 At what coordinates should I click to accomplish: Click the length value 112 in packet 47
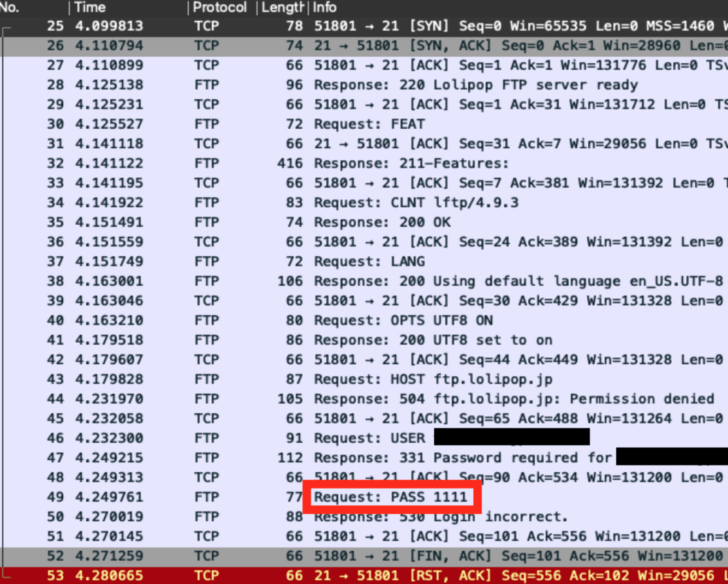point(290,458)
